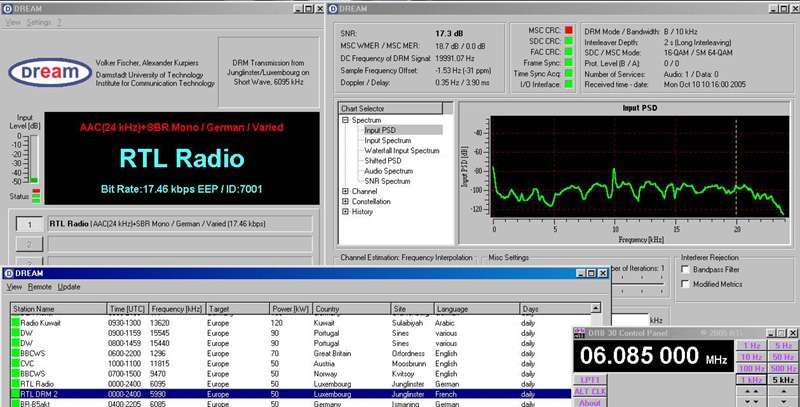Open the Update menu
This screenshot has width=800, height=407.
(x=69, y=287)
